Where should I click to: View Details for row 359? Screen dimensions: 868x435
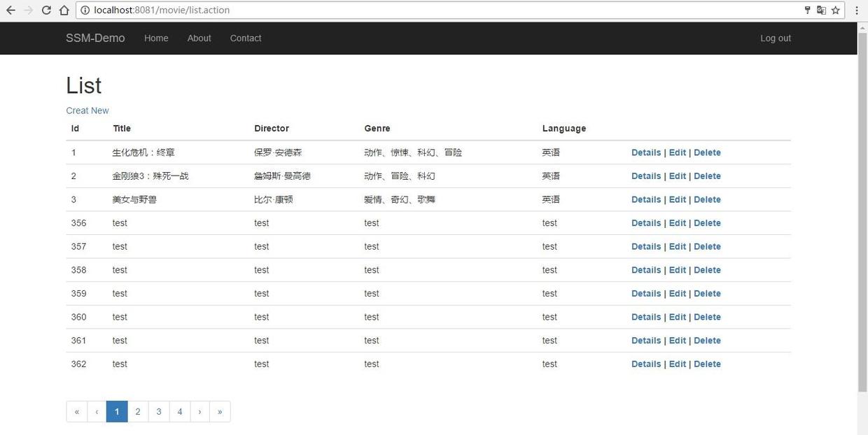[x=646, y=294]
